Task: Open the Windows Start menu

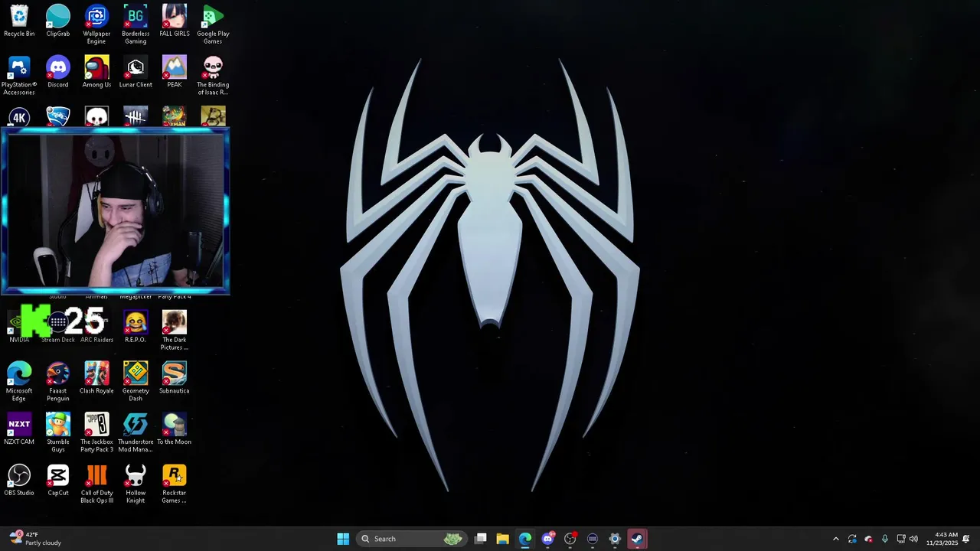Action: pos(343,539)
